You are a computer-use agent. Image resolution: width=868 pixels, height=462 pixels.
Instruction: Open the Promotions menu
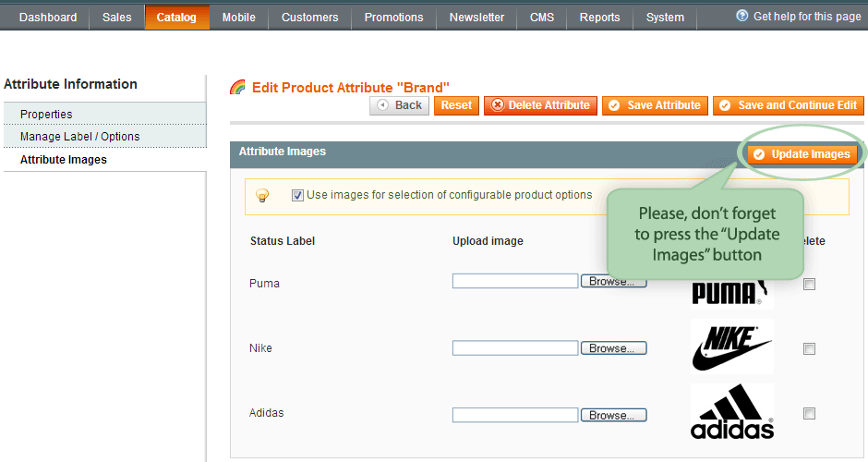(x=393, y=18)
